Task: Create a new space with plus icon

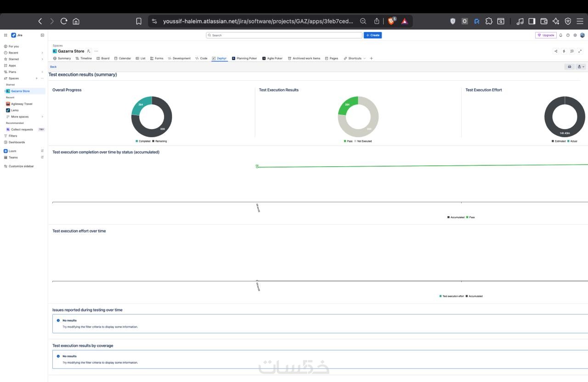Action: (37, 78)
